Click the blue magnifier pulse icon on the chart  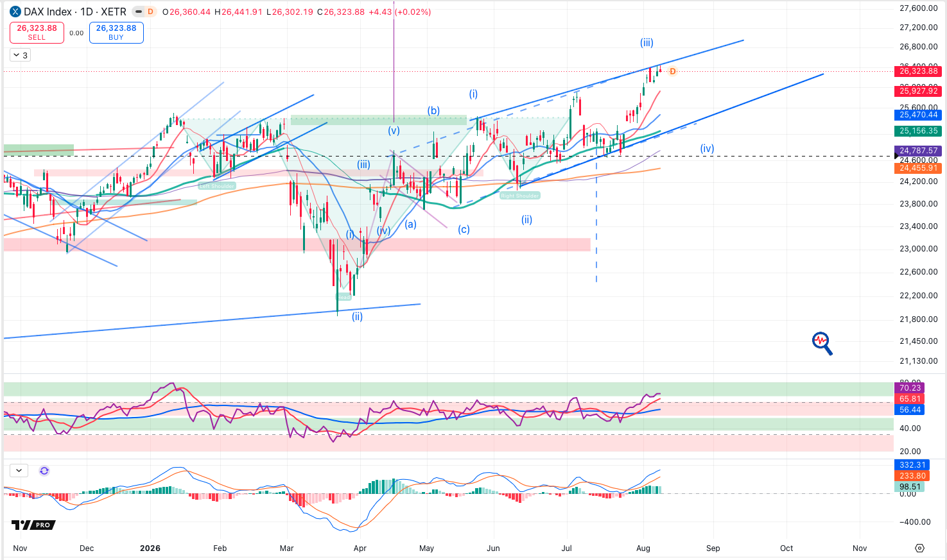coord(822,343)
